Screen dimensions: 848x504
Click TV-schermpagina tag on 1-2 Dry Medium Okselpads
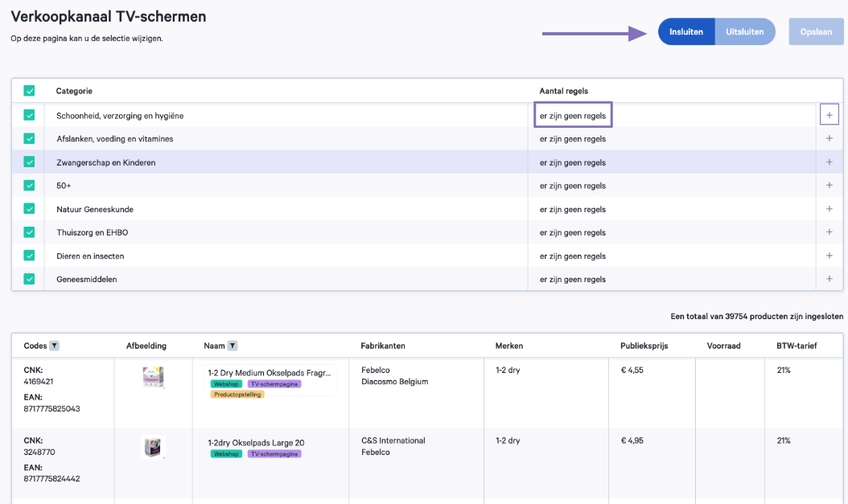[x=274, y=384]
